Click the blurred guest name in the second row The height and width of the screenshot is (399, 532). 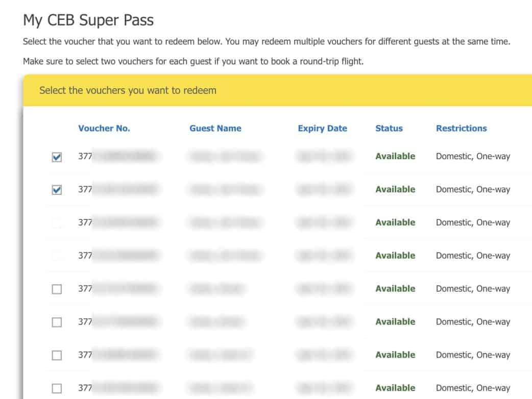225,190
